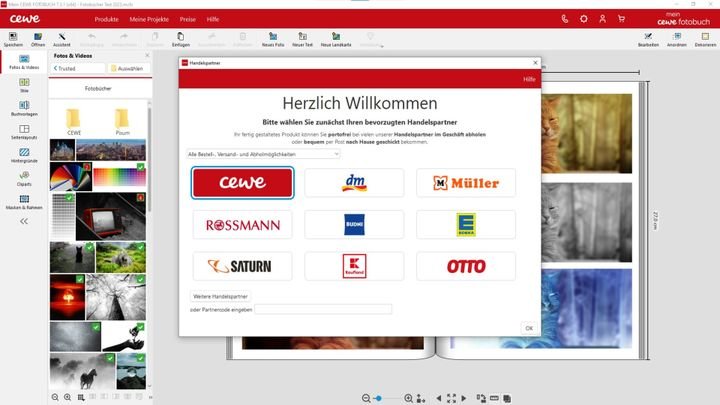
Task: Go to previous page arrow
Action: pyautogui.click(x=439, y=398)
